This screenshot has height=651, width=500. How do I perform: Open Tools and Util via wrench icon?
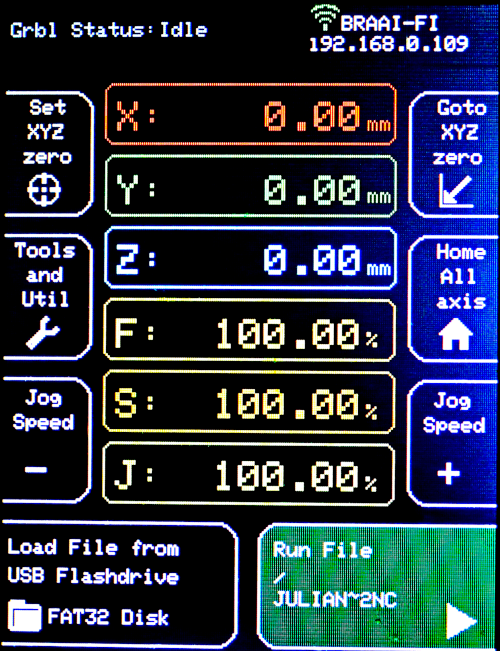point(43,333)
